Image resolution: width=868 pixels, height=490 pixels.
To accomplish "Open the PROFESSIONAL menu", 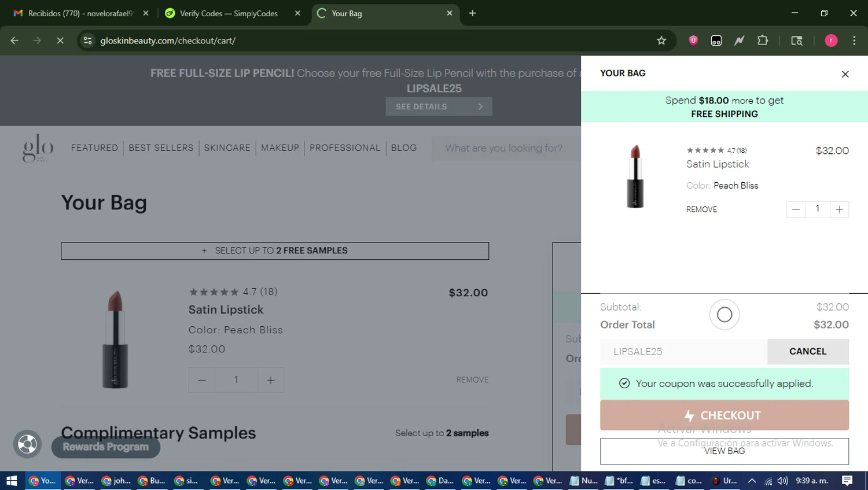I will 345,148.
